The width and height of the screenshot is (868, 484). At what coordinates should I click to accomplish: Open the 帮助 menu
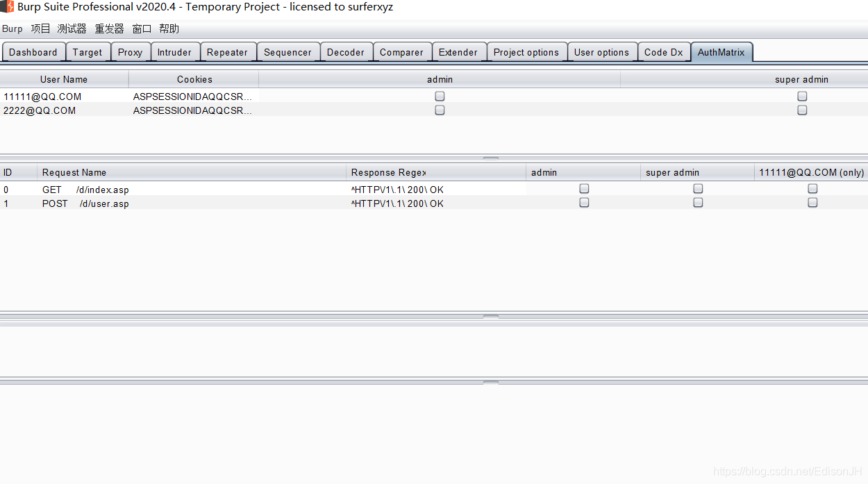coord(168,28)
